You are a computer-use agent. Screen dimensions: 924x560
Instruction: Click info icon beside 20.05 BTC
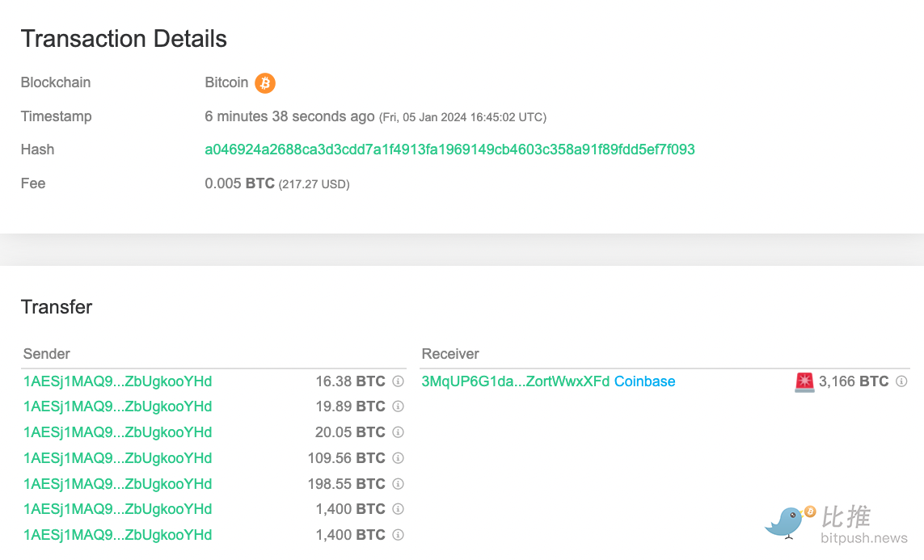[x=398, y=432]
